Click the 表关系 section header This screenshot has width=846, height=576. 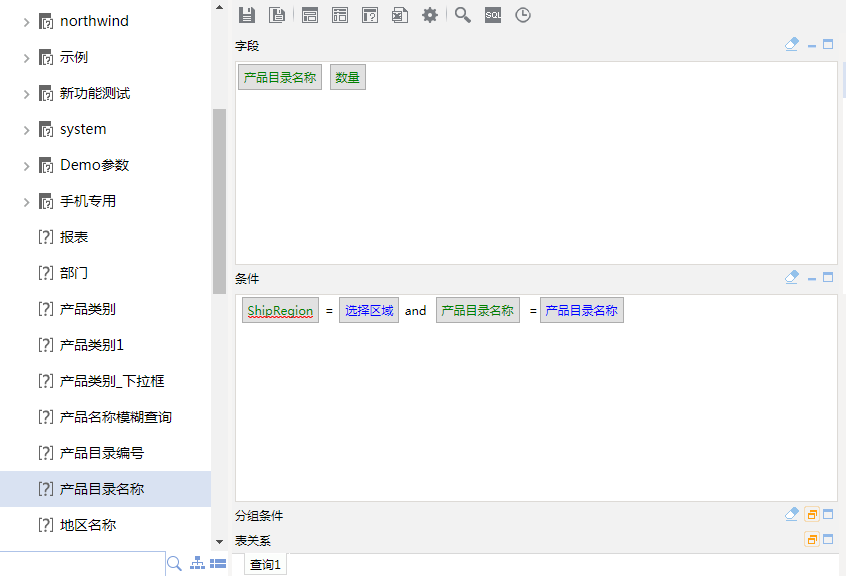point(253,540)
